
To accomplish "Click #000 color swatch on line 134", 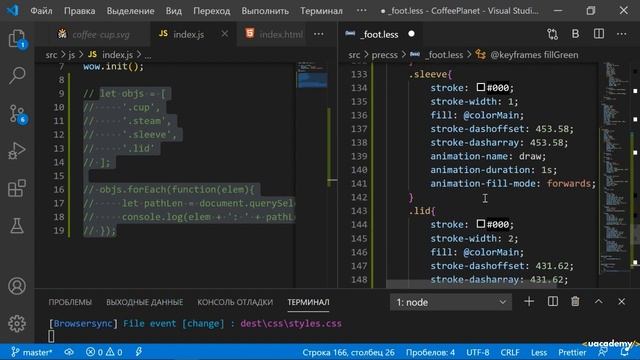I will tap(481, 87).
